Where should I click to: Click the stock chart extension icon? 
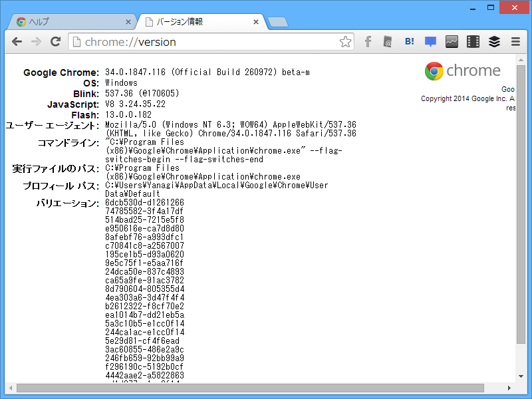[452, 41]
